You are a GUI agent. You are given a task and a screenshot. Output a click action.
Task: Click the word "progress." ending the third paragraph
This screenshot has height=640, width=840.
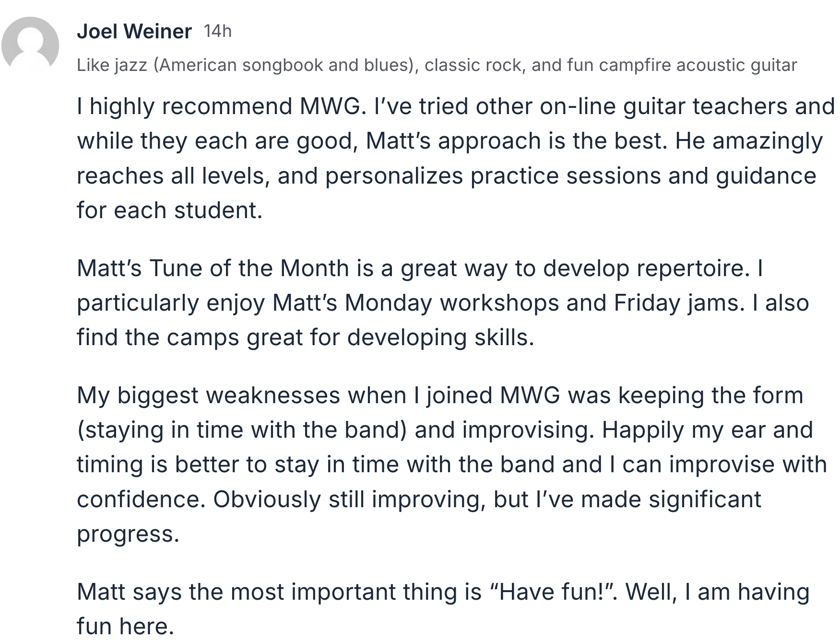coord(128,534)
